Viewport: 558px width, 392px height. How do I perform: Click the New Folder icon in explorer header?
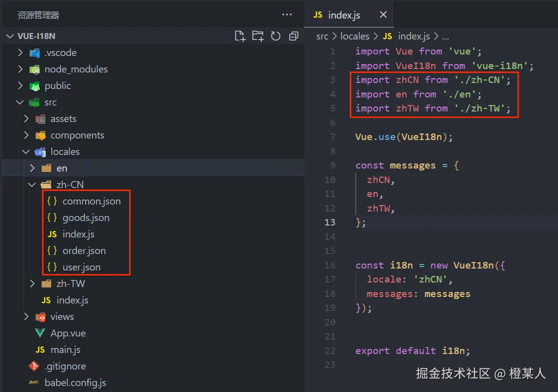pyautogui.click(x=258, y=36)
